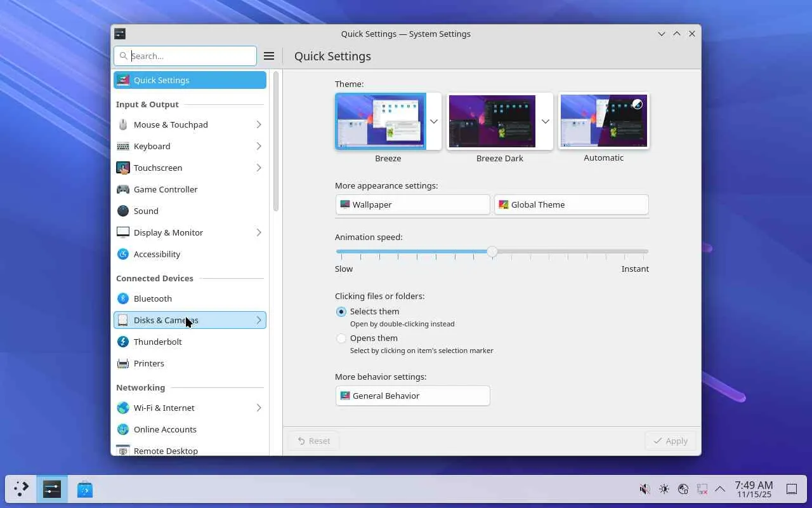The width and height of the screenshot is (812, 508).
Task: Click the Accessibility icon in sidebar
Action: (123, 254)
